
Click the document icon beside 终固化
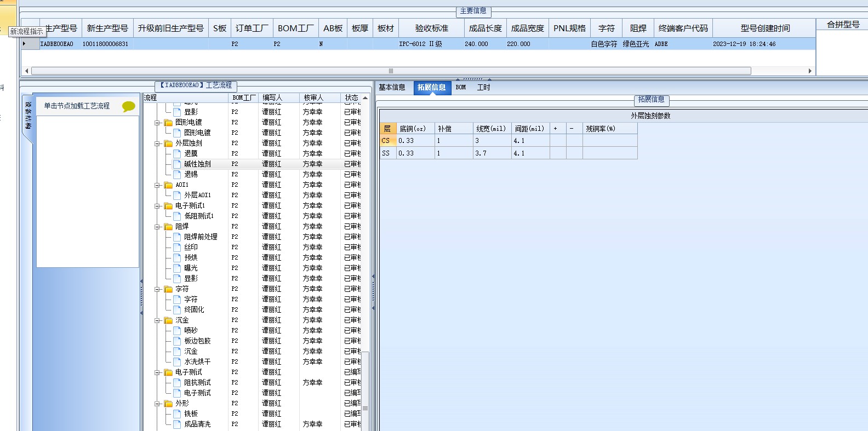[x=177, y=309]
